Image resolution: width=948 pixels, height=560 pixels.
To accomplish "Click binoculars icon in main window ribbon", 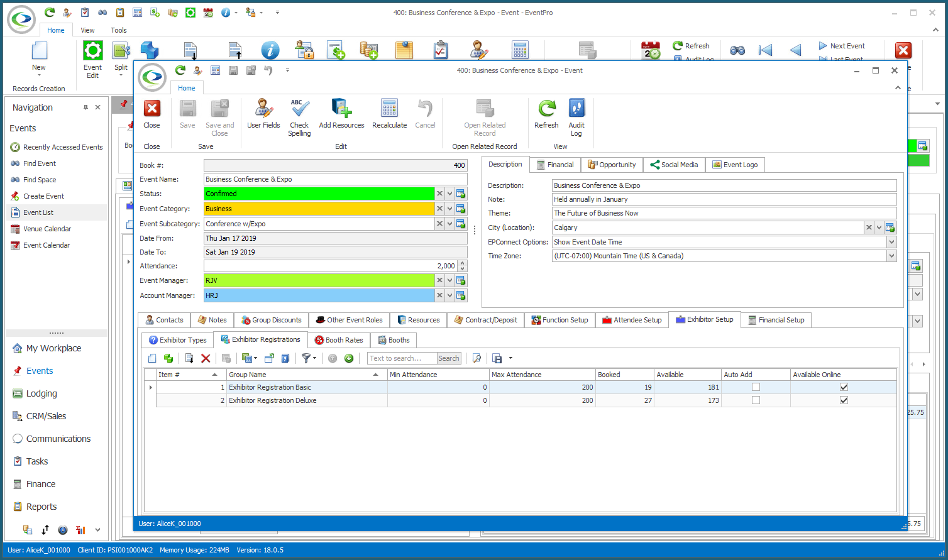I will point(737,50).
